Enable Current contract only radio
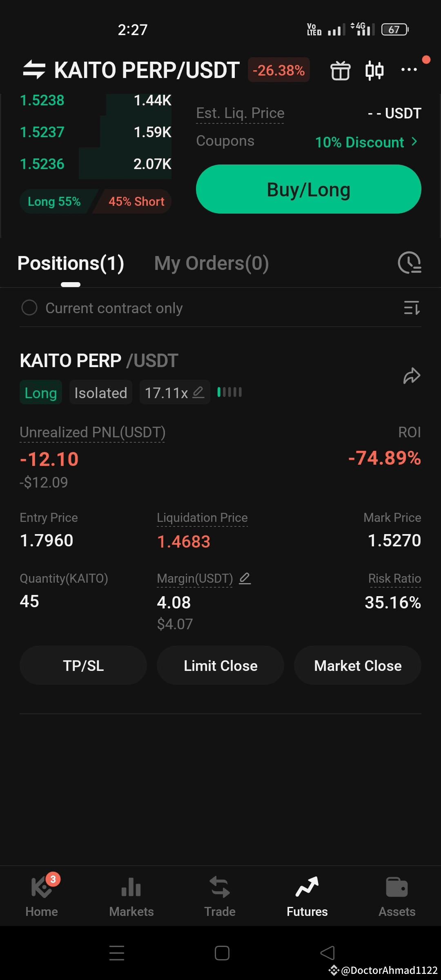The height and width of the screenshot is (980, 441). point(29,308)
